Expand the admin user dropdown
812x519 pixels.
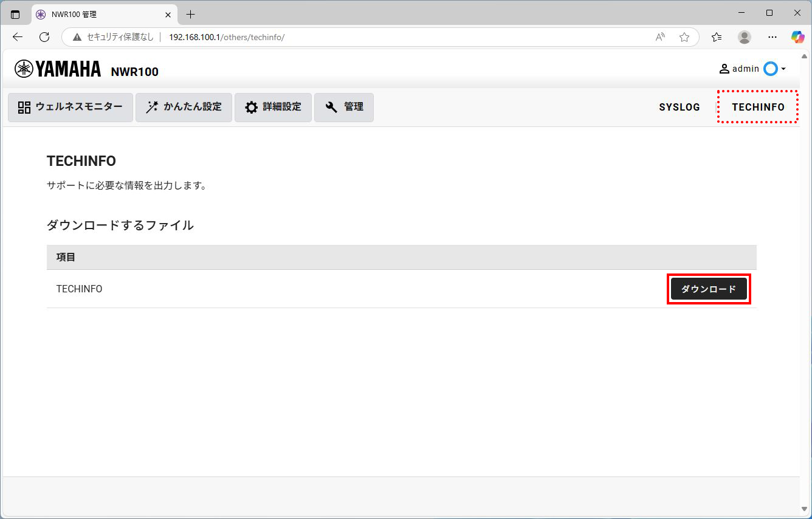click(752, 69)
